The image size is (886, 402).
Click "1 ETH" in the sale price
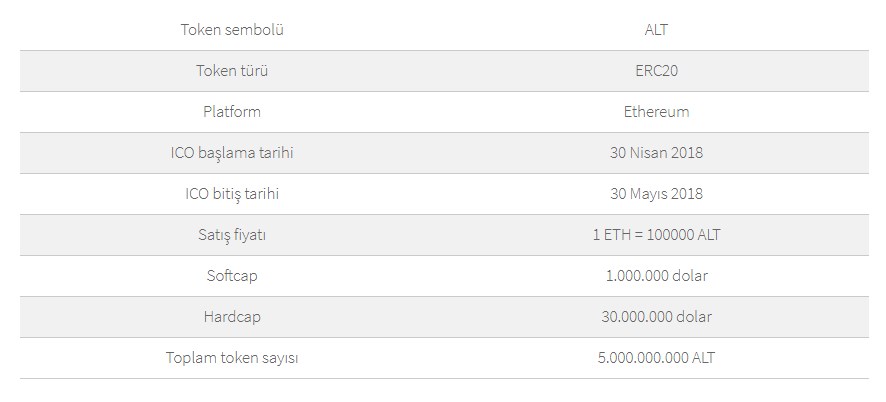[x=610, y=235]
